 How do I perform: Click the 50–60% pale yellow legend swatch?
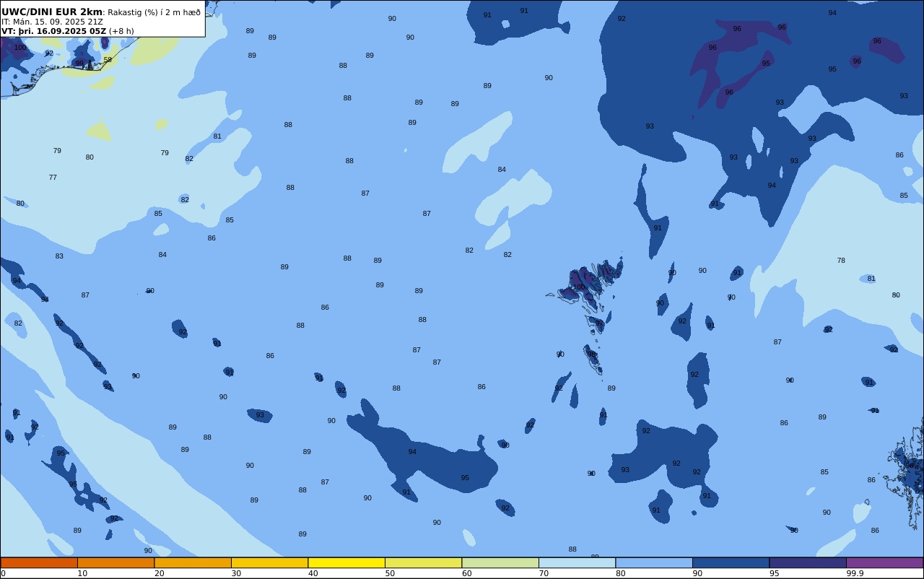(423, 562)
